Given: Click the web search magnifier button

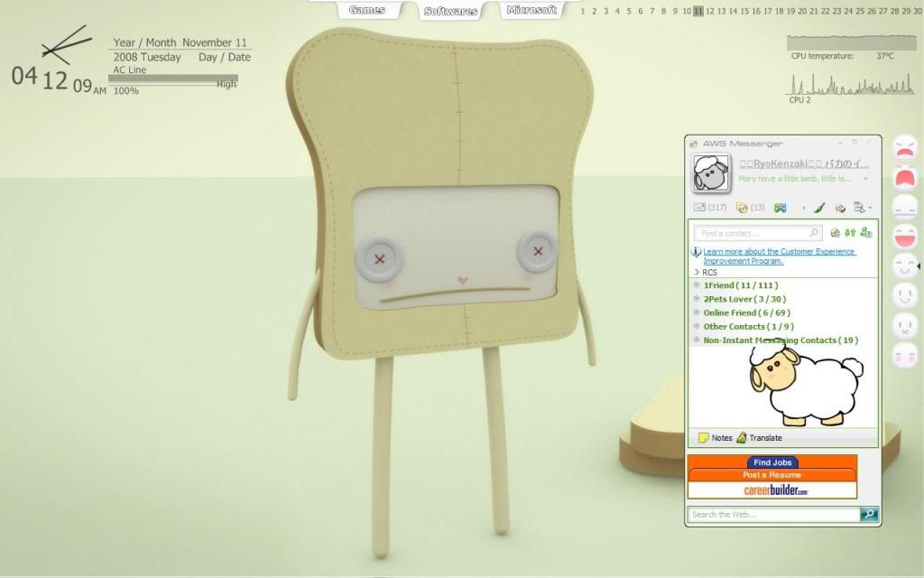Looking at the screenshot, I should pyautogui.click(x=869, y=514).
